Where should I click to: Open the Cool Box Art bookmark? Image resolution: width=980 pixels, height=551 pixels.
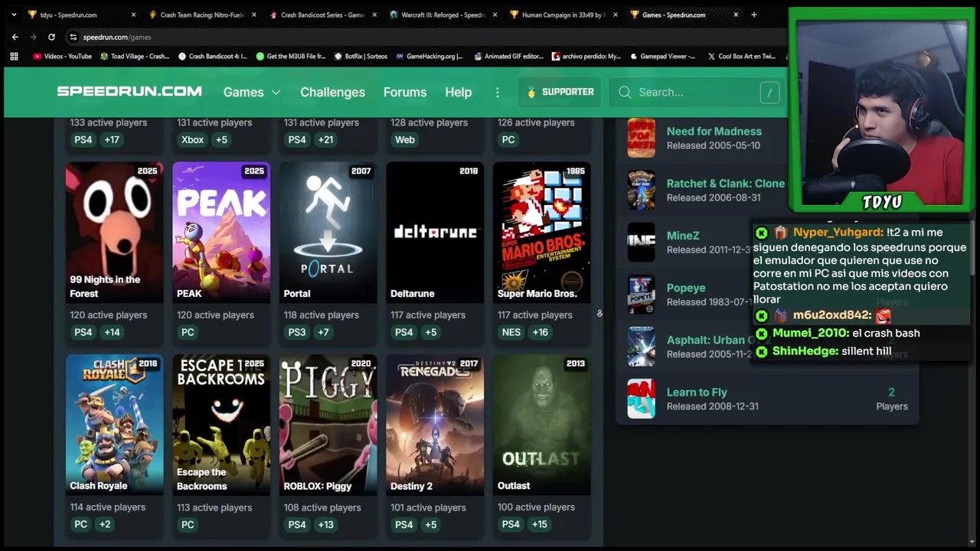(x=742, y=56)
